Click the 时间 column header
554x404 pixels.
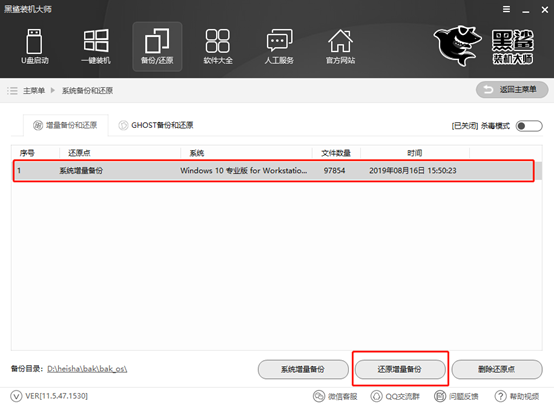[x=414, y=153]
